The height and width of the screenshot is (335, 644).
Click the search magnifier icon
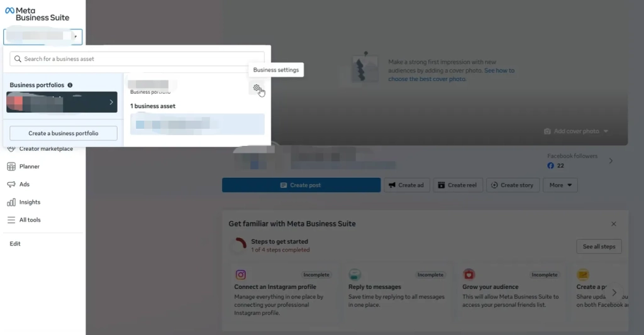[18, 58]
